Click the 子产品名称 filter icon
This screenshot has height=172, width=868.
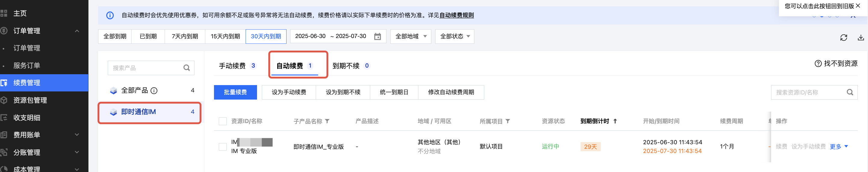(x=327, y=121)
